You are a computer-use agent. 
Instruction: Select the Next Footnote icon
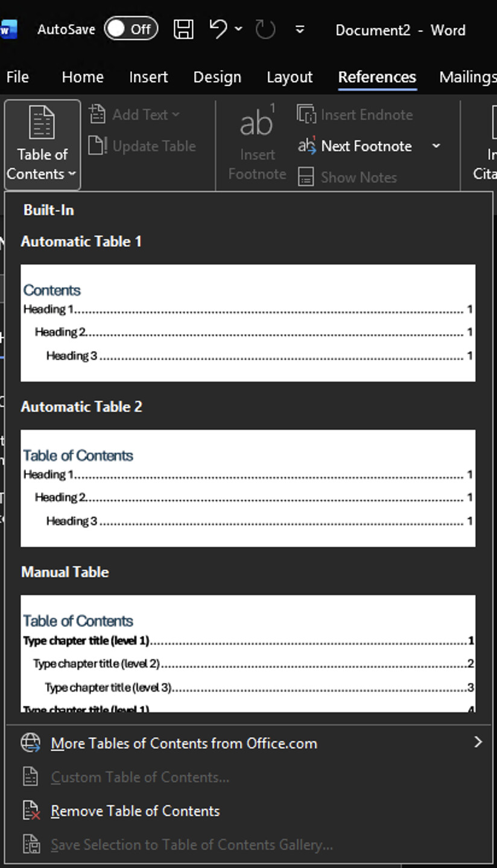tap(307, 145)
